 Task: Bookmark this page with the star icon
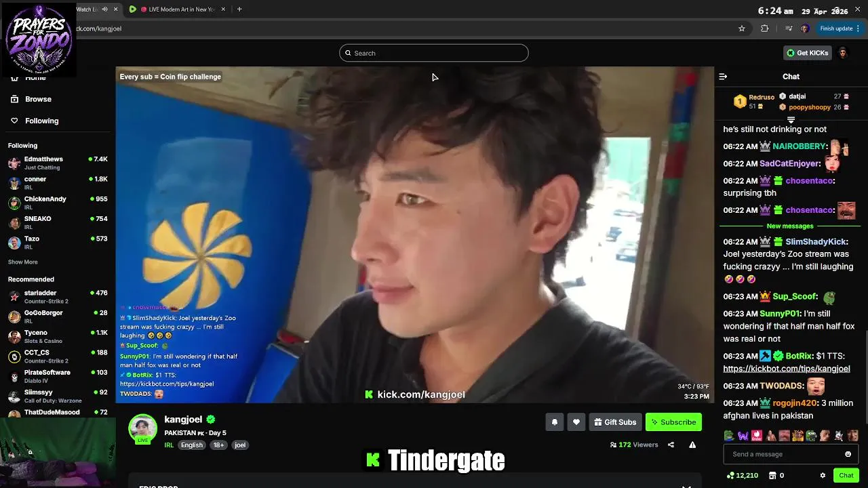coord(742,28)
